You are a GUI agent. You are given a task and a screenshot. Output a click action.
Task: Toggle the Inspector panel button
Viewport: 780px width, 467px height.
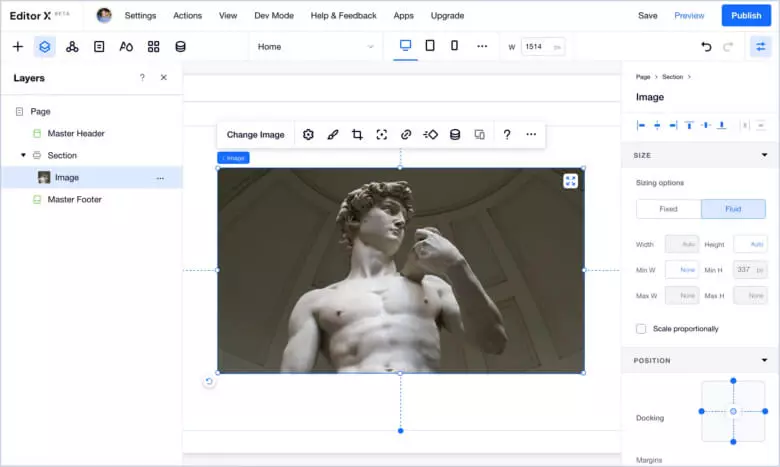pyautogui.click(x=760, y=47)
